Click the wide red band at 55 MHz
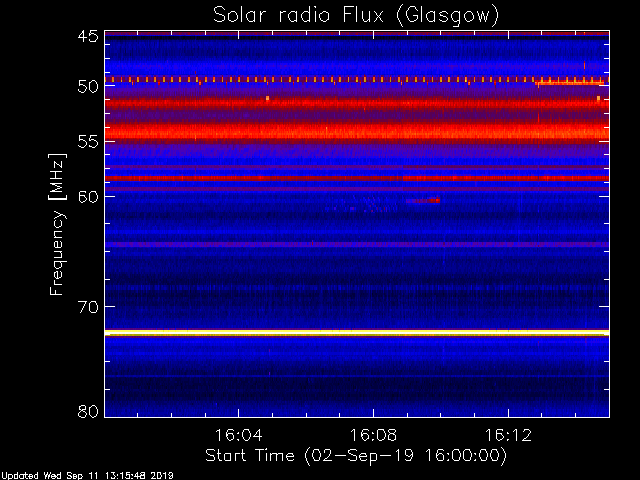Viewport: 640px width, 480px height. coord(357,132)
